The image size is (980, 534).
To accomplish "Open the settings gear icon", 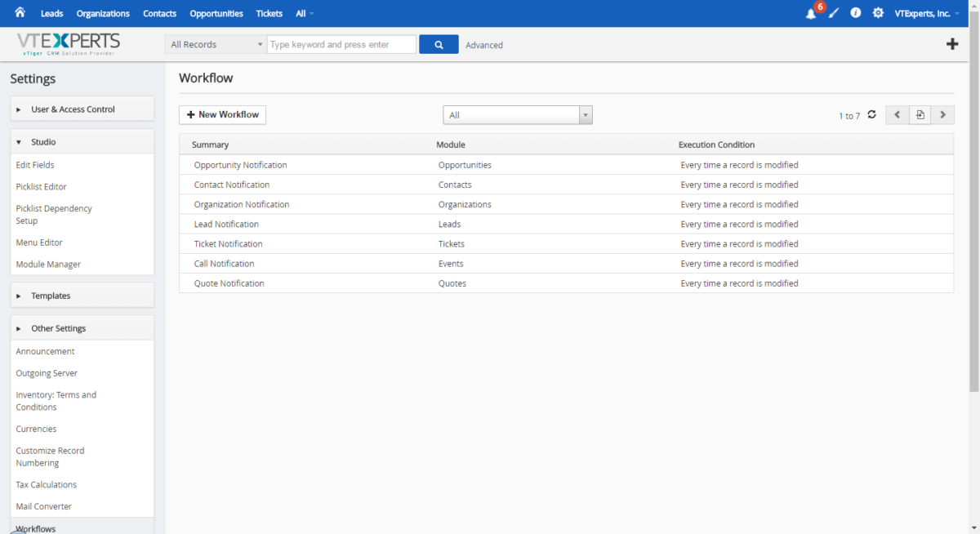I will (x=878, y=13).
